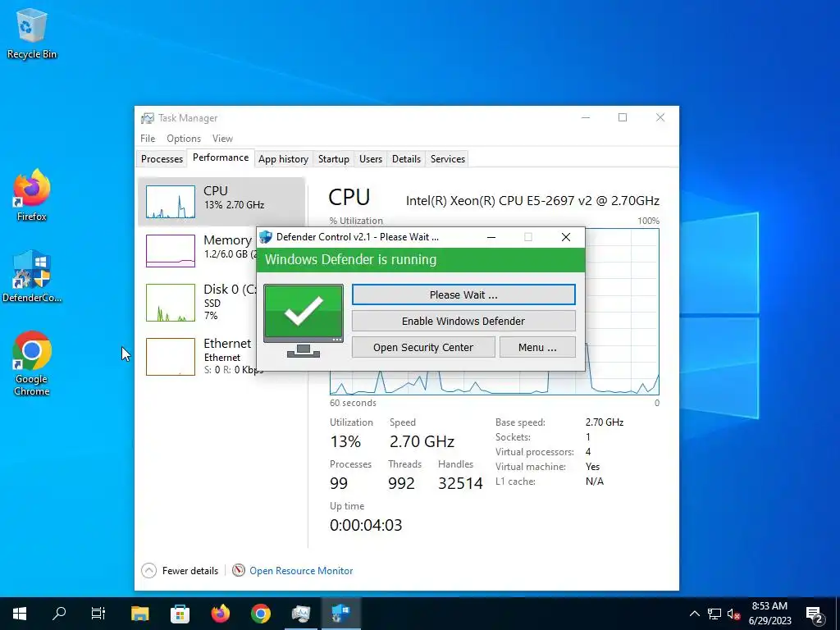Click the muted volume tray icon
Image resolution: width=840 pixels, height=630 pixels.
733,614
